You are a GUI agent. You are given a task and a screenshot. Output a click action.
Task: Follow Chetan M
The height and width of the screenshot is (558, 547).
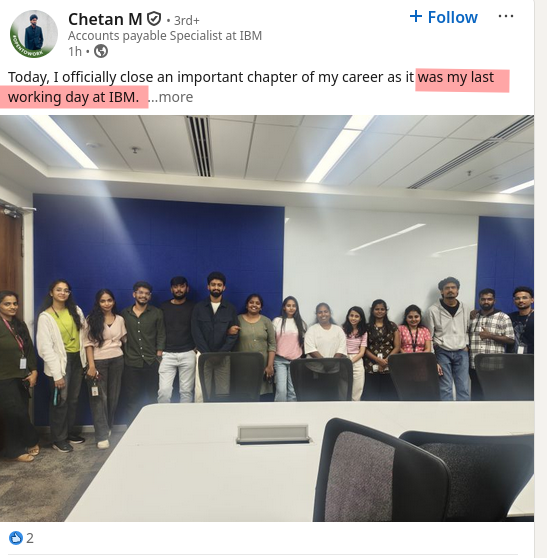pyautogui.click(x=443, y=17)
